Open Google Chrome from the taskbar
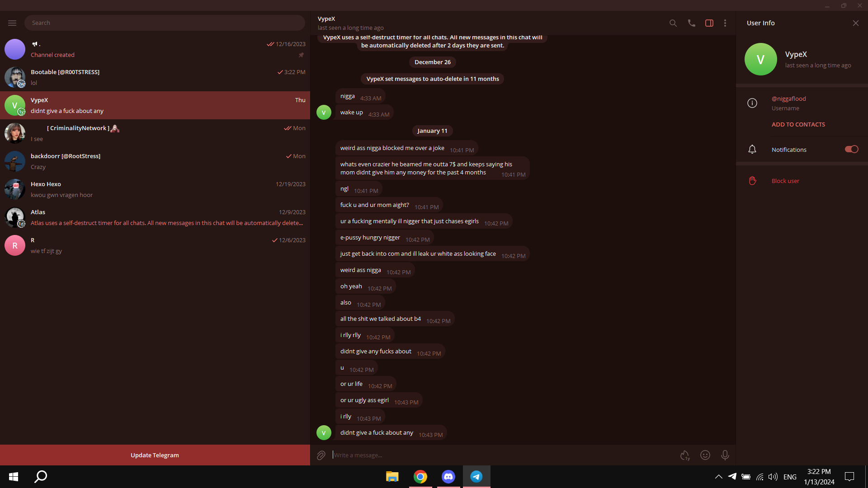 (x=420, y=477)
